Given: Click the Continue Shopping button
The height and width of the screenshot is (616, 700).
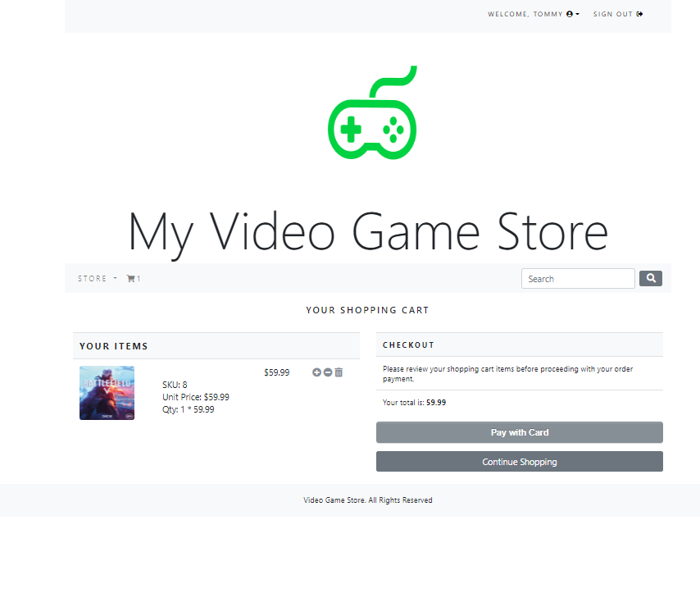Looking at the screenshot, I should point(519,461).
